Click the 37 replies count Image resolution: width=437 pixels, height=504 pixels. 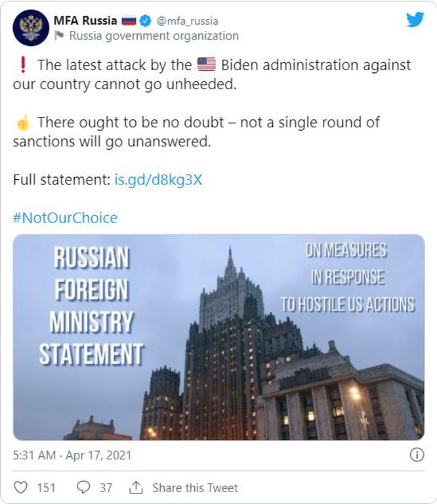click(x=106, y=488)
